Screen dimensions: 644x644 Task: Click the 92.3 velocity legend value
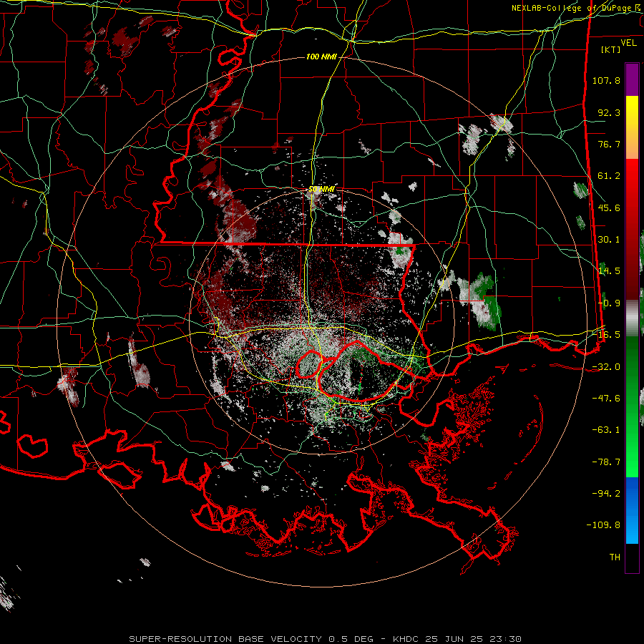pos(609,112)
